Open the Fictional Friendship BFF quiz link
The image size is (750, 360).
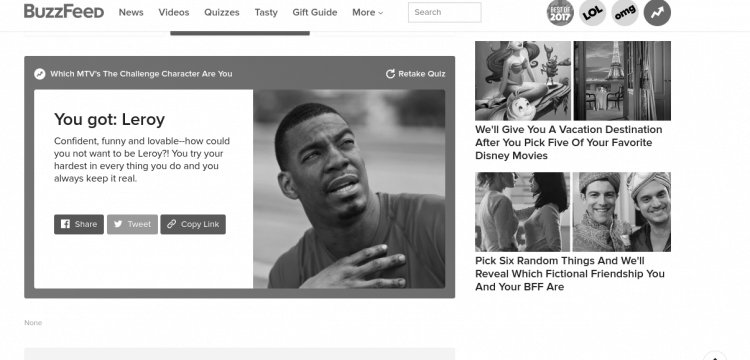click(x=570, y=274)
